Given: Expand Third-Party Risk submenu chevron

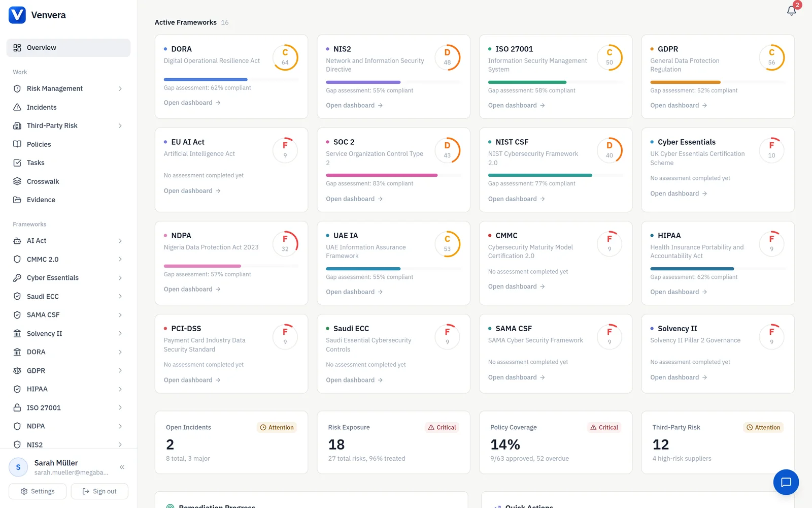Looking at the screenshot, I should (x=120, y=125).
